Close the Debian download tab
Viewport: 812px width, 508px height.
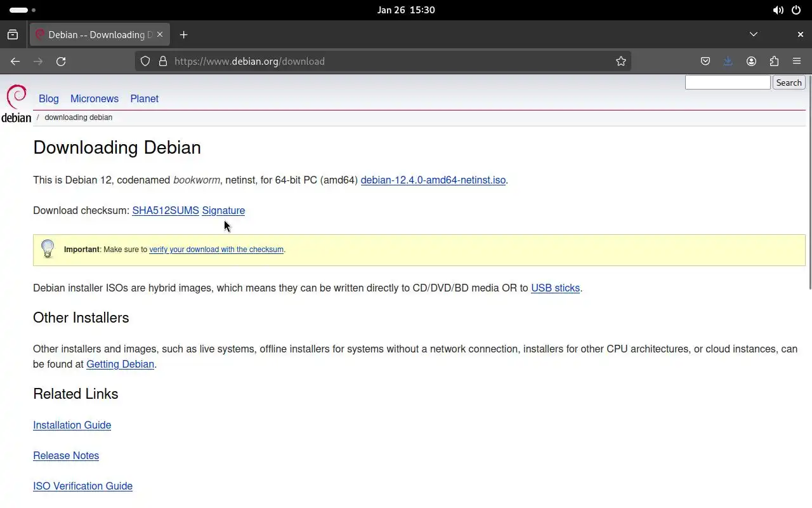pos(160,35)
